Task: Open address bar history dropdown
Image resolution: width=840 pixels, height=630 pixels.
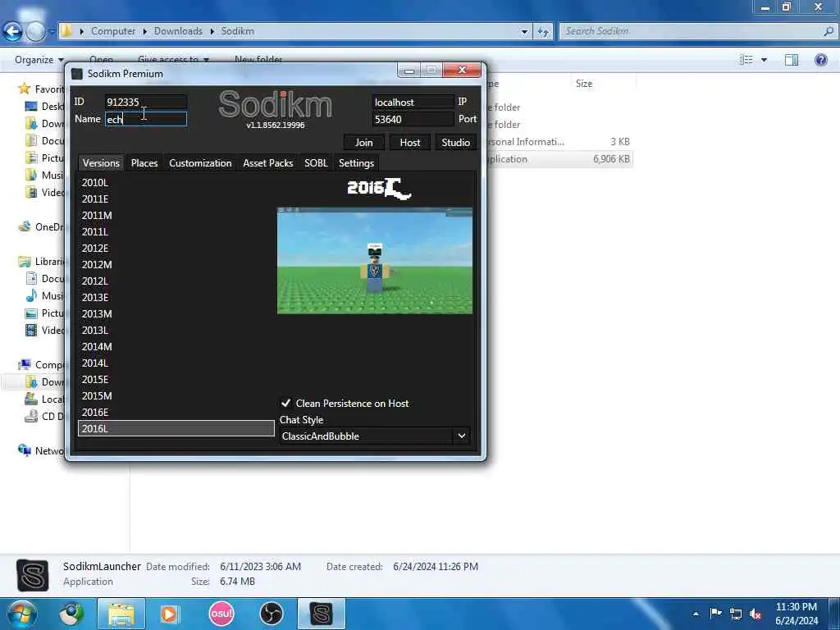Action: pyautogui.click(x=524, y=32)
